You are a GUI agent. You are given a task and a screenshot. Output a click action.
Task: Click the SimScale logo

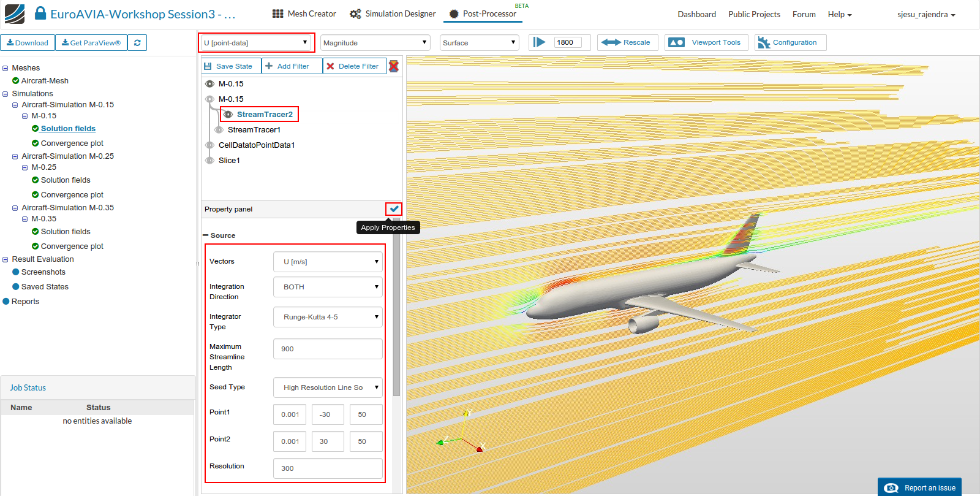coord(14,13)
